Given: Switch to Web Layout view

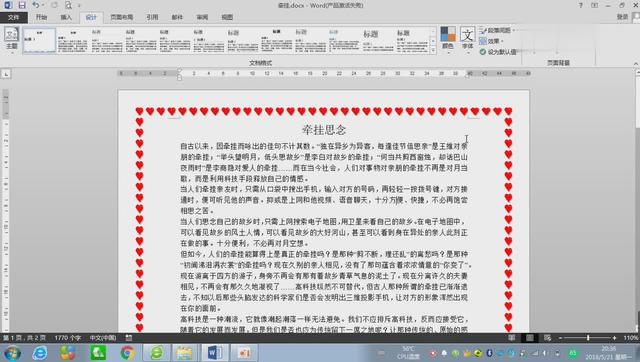Looking at the screenshot, I should (x=547, y=338).
